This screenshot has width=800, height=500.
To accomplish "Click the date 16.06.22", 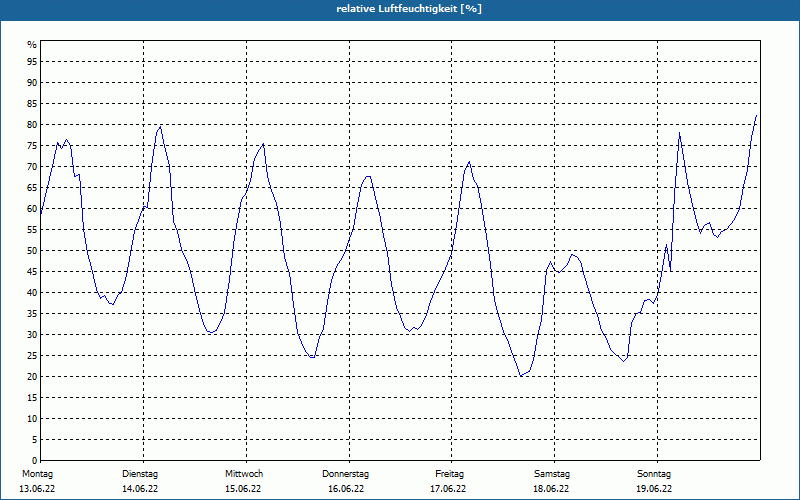I will point(346,489).
